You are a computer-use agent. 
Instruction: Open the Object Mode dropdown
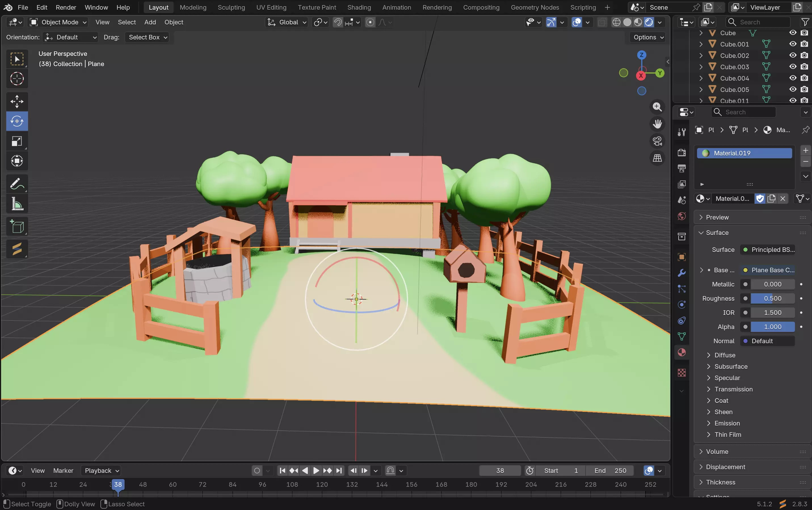[58, 22]
